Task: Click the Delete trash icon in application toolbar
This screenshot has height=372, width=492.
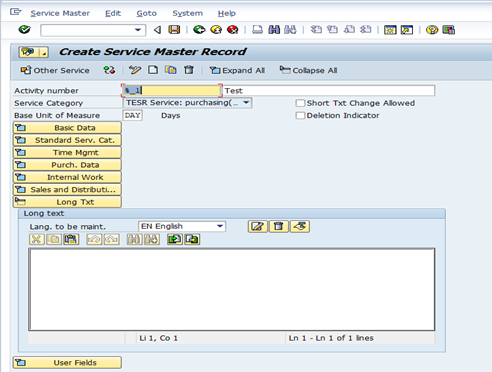Action: coord(189,70)
